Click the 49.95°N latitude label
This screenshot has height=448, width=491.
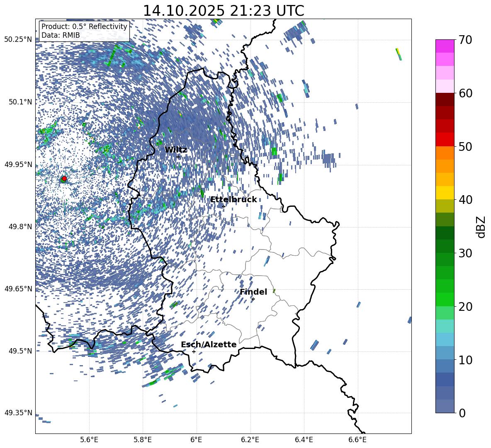pos(18,164)
